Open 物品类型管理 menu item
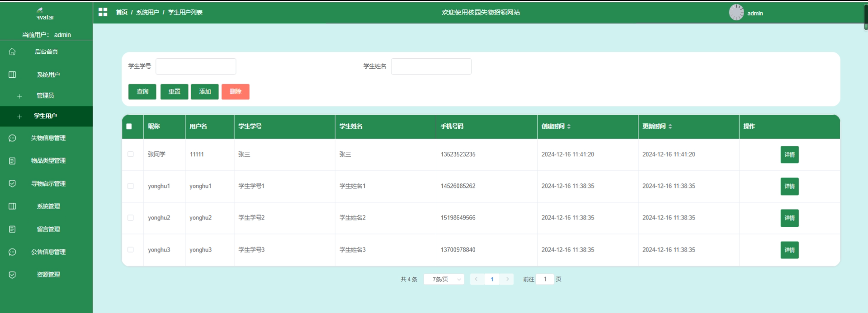Viewport: 868px width, 313px height. tap(46, 161)
